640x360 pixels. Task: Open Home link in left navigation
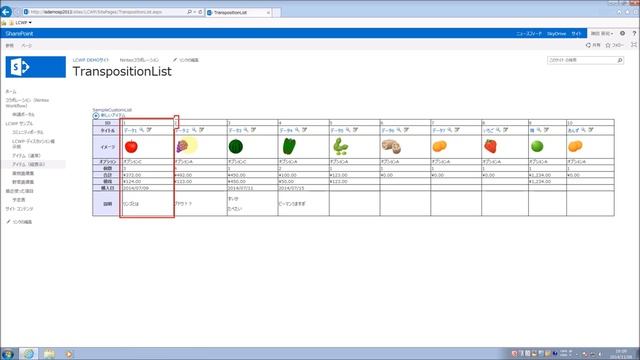(x=11, y=91)
